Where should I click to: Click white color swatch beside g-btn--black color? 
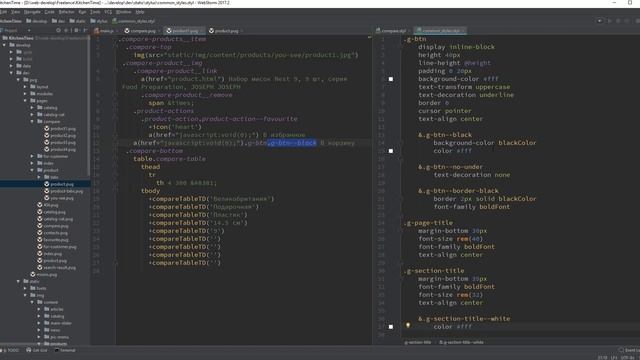pyautogui.click(x=391, y=151)
